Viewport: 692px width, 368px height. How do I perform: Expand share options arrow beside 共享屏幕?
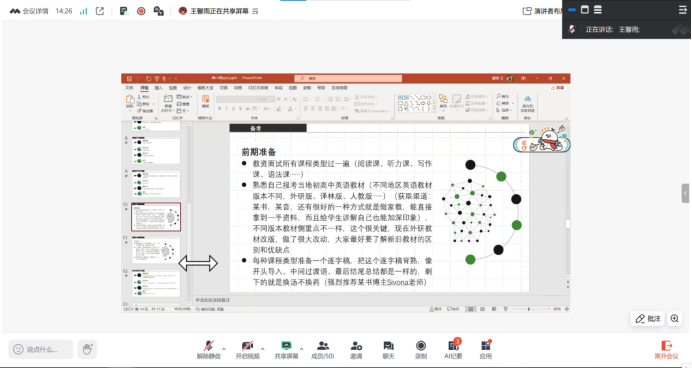(301, 349)
